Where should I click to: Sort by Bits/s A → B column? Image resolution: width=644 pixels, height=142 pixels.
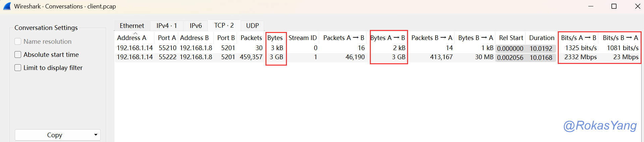[579, 38]
